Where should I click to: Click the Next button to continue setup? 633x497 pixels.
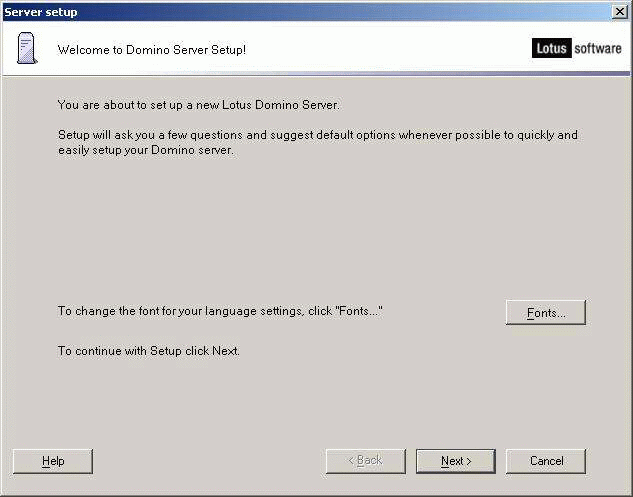click(456, 461)
